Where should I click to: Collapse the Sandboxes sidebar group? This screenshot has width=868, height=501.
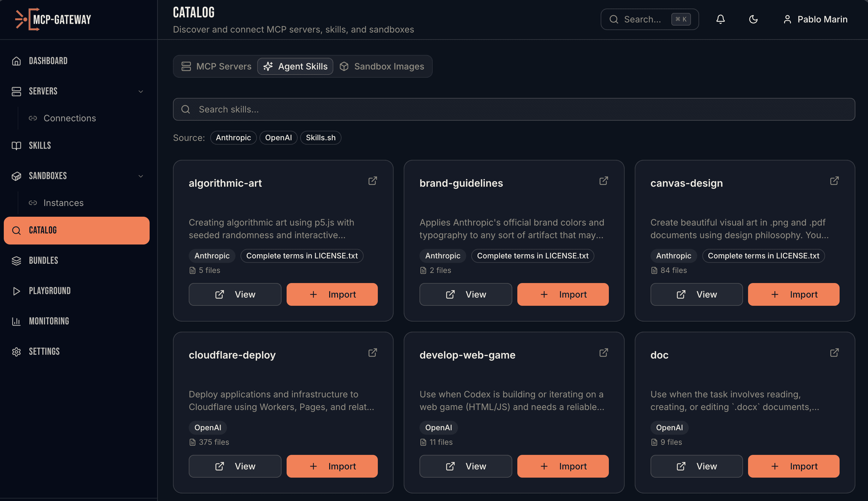[140, 176]
